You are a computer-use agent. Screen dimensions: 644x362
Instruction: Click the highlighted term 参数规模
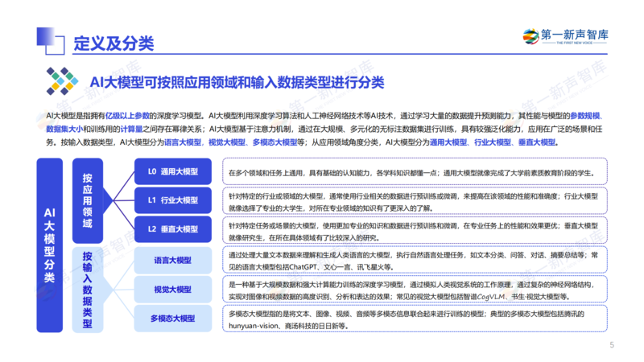pyautogui.click(x=585, y=116)
